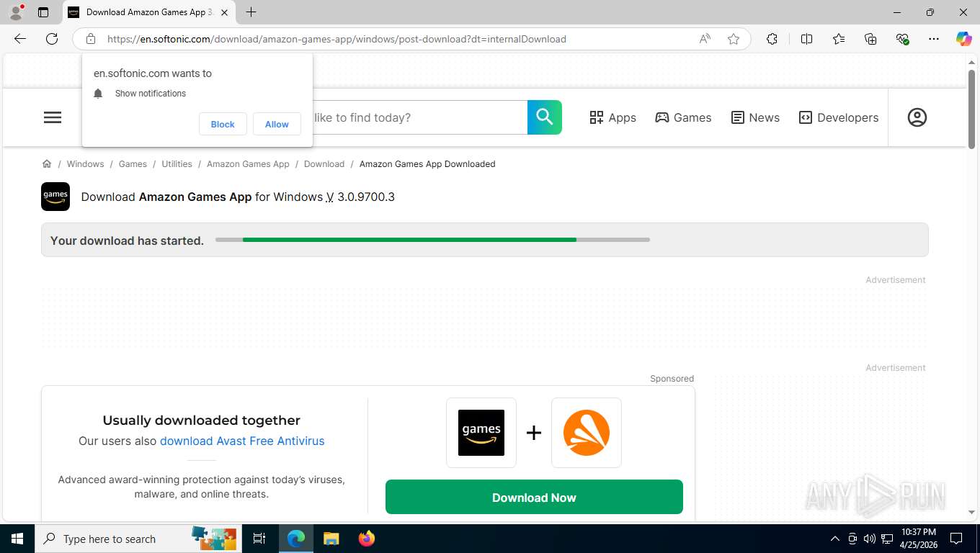This screenshot has width=980, height=553.
Task: Open File Explorer on taskbar
Action: 331,539
